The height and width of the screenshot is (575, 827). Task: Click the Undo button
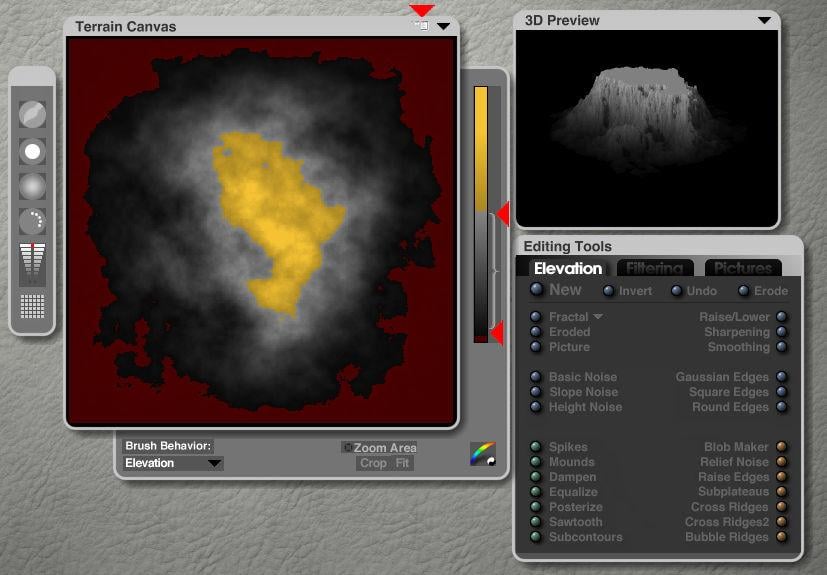point(694,291)
